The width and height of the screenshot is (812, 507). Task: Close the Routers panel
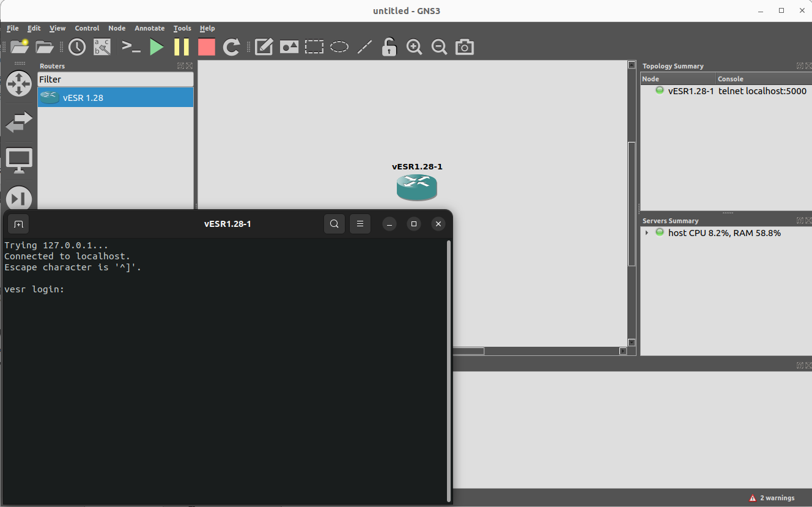click(x=189, y=66)
